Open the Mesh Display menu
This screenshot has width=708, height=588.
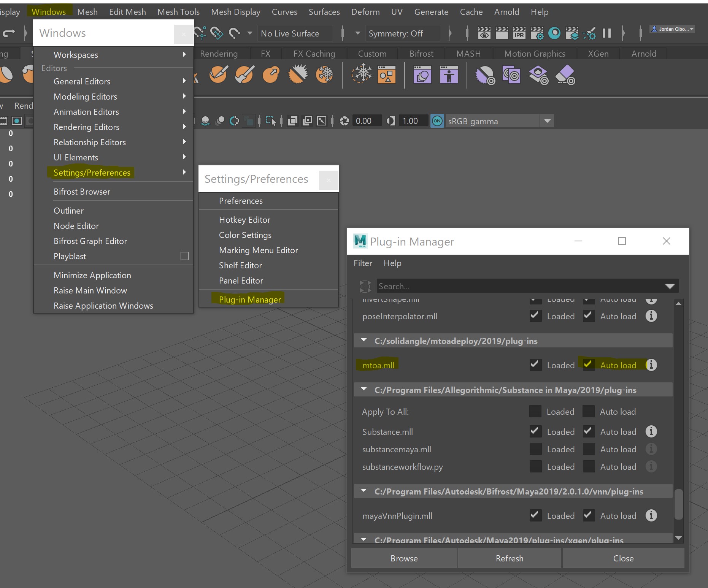[x=236, y=12]
